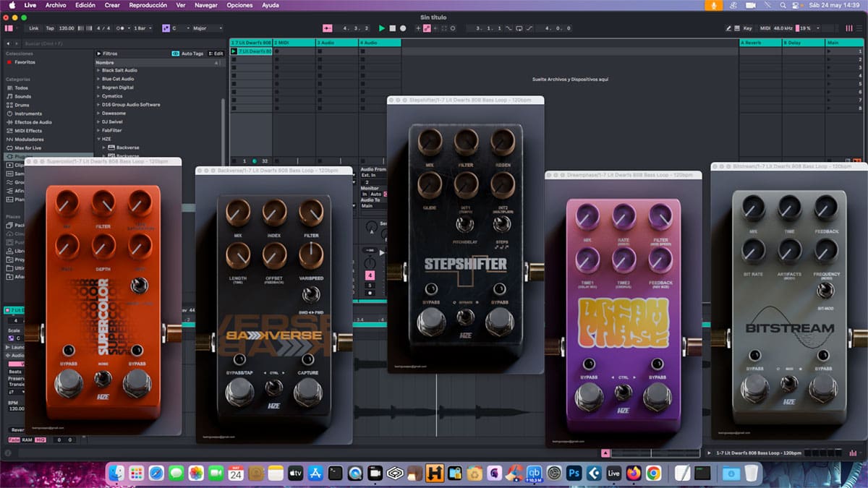Open the Major scale type dropdown
Screen dimensions: 868x488
[x=206, y=28]
